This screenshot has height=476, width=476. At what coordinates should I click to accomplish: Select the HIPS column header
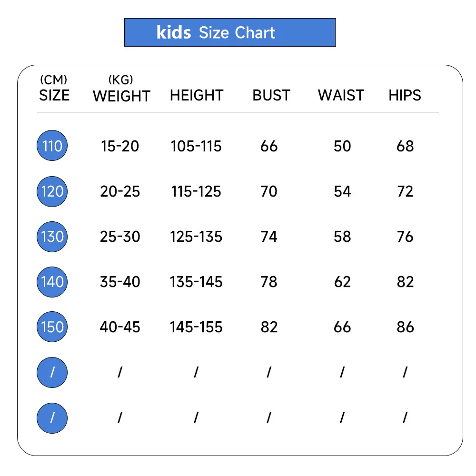pyautogui.click(x=405, y=95)
